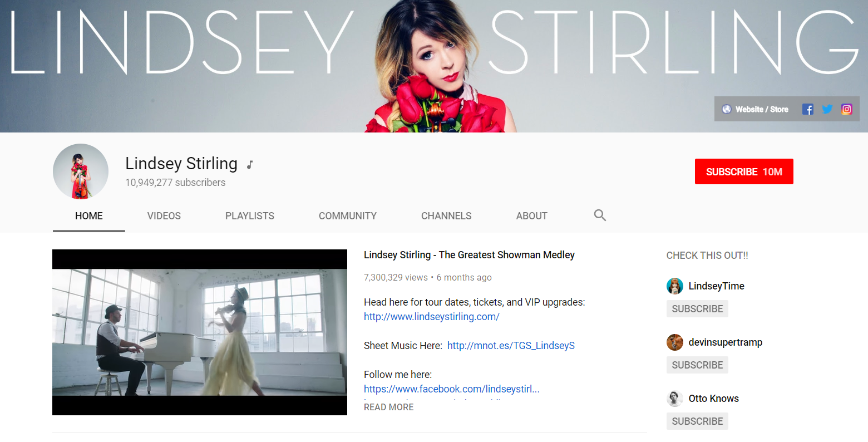
Task: Click the Otto Knows channel avatar
Action: pyautogui.click(x=675, y=399)
